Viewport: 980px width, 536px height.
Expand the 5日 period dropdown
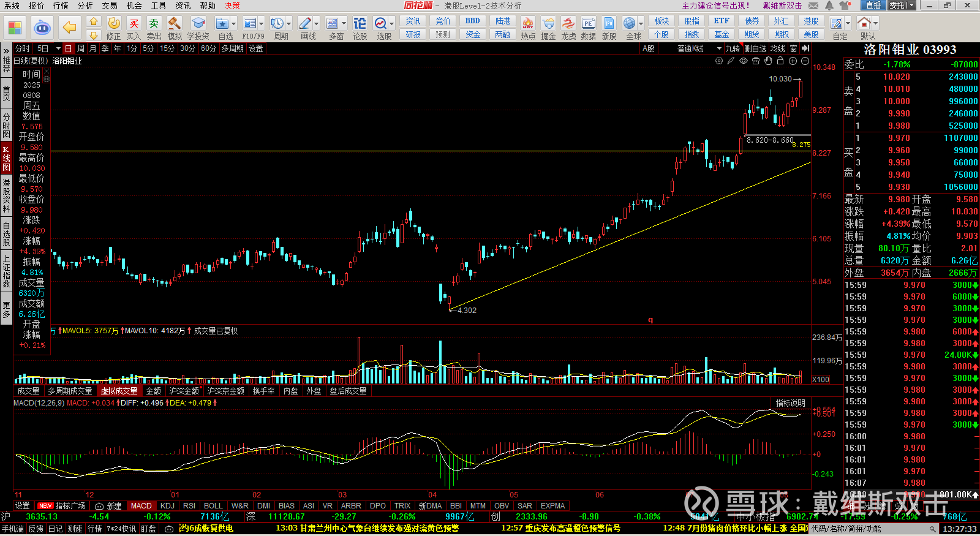(58, 48)
